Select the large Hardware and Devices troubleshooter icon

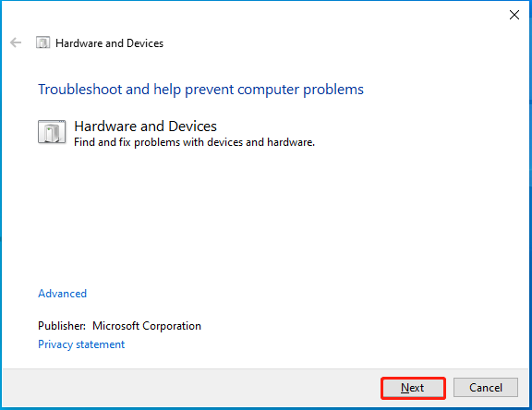pyautogui.click(x=52, y=132)
